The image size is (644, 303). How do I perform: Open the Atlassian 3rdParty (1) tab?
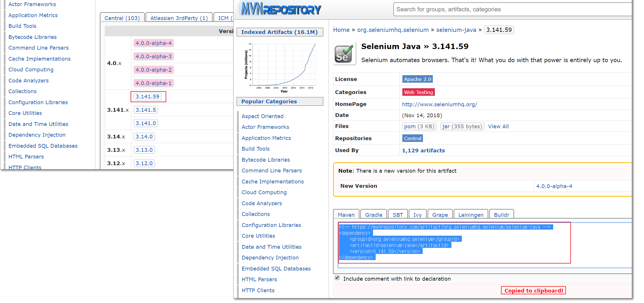coord(179,18)
